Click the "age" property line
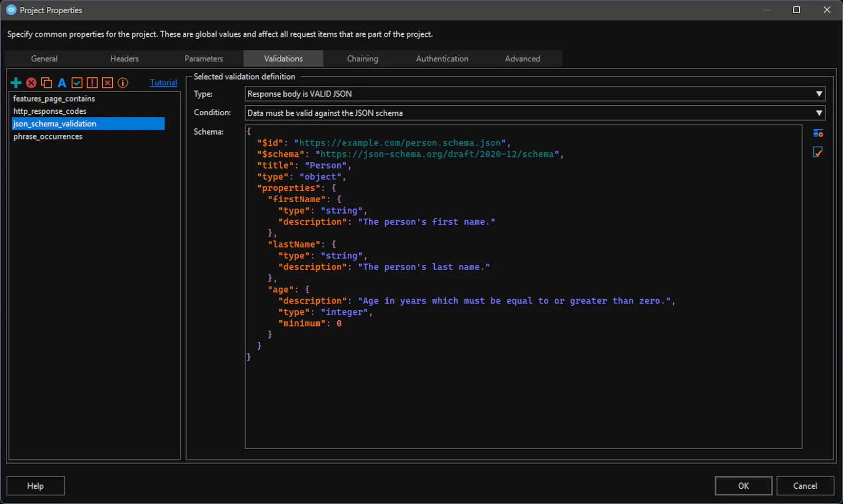The image size is (843, 504). pos(289,290)
